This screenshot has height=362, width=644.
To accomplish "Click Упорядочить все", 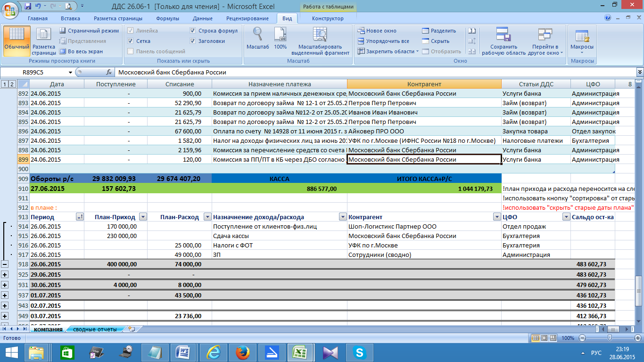I will pyautogui.click(x=383, y=41).
